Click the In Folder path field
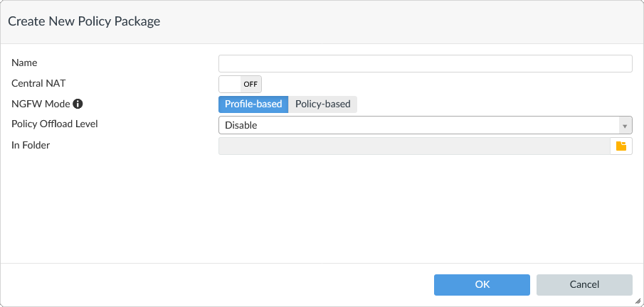 click(x=414, y=146)
